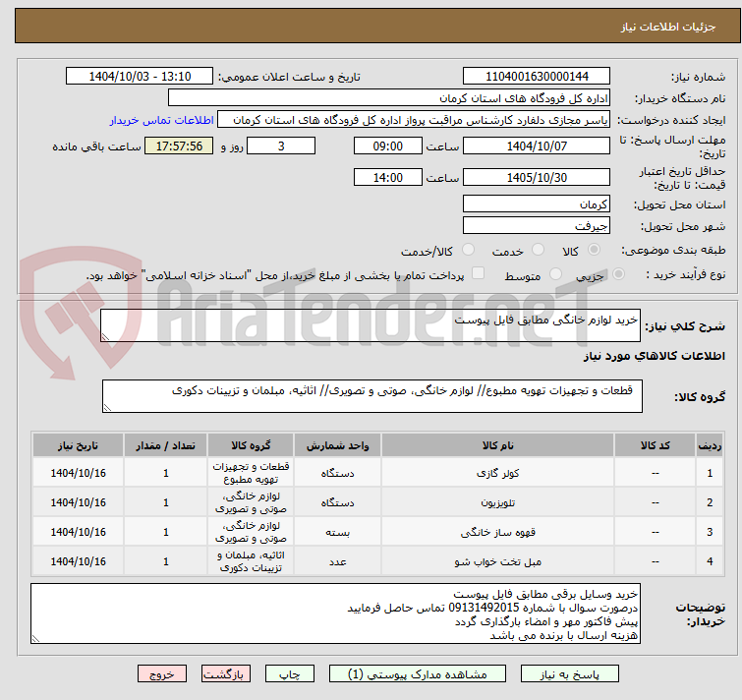Click the پاسخ به نیاز button
Image resolution: width=742 pixels, height=700 pixels.
coord(569,674)
